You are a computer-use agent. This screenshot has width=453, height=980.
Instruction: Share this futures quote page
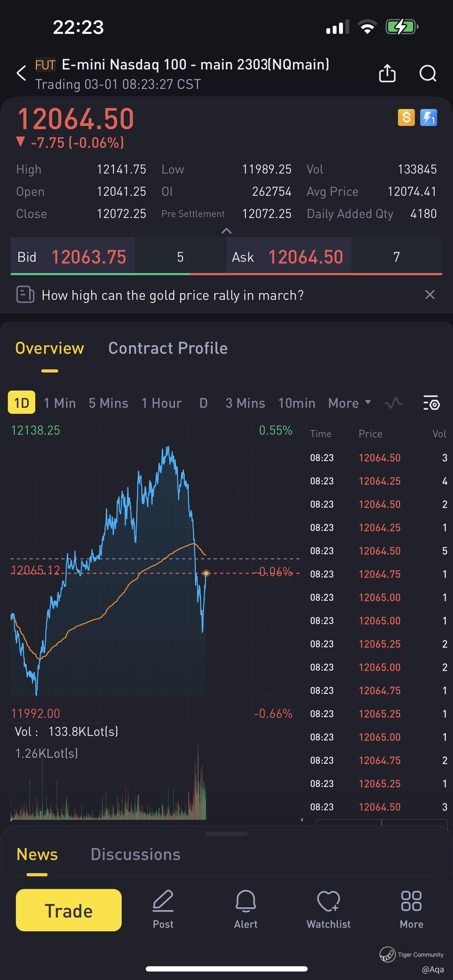pyautogui.click(x=387, y=73)
